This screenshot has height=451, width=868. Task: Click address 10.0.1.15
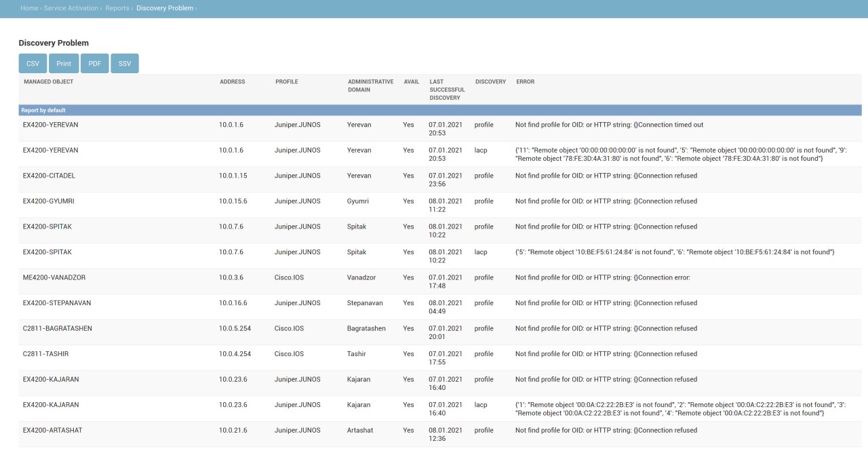[233, 176]
